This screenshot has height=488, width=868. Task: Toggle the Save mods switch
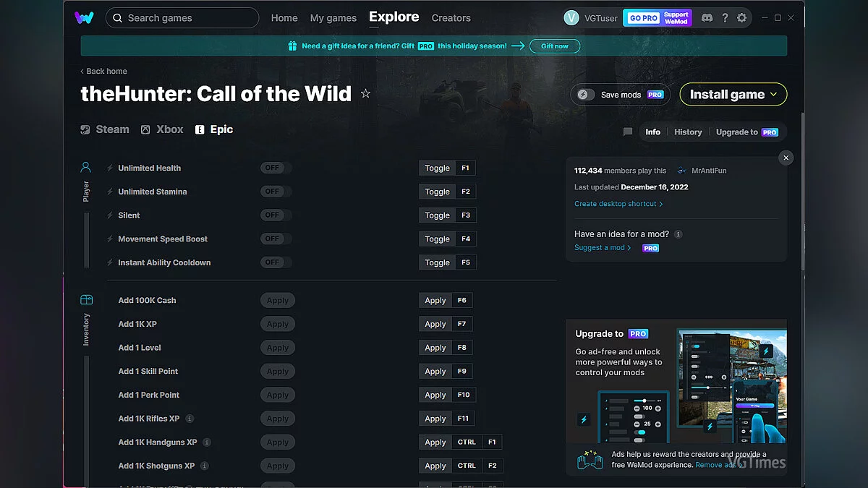click(586, 95)
